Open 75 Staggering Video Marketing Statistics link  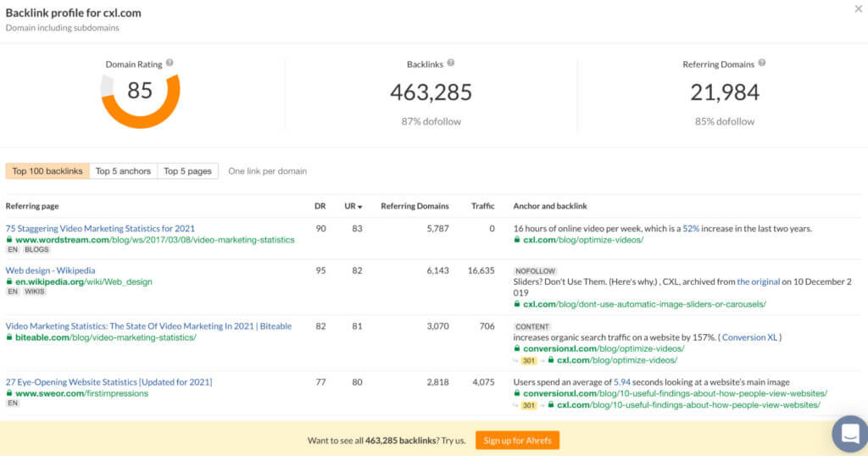[100, 228]
